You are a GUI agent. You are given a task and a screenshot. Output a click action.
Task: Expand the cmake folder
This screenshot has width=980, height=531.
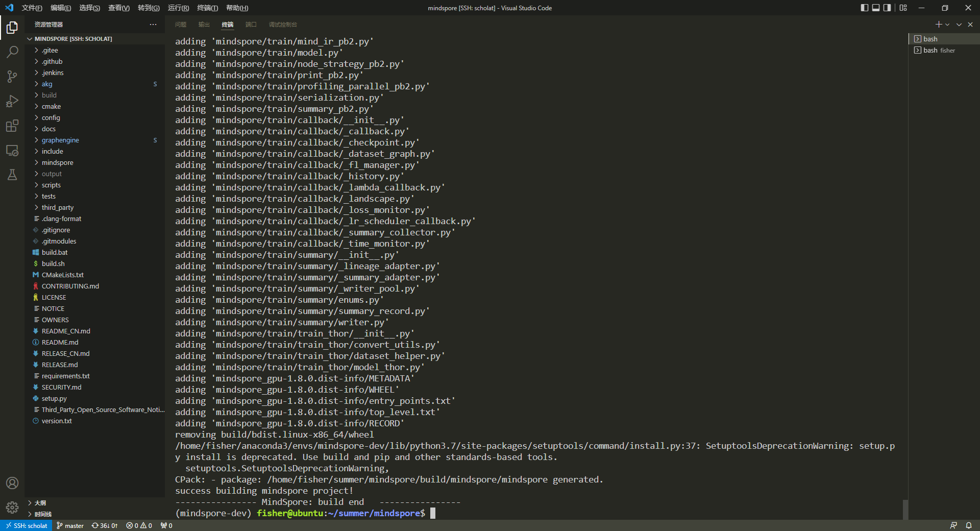(95, 106)
